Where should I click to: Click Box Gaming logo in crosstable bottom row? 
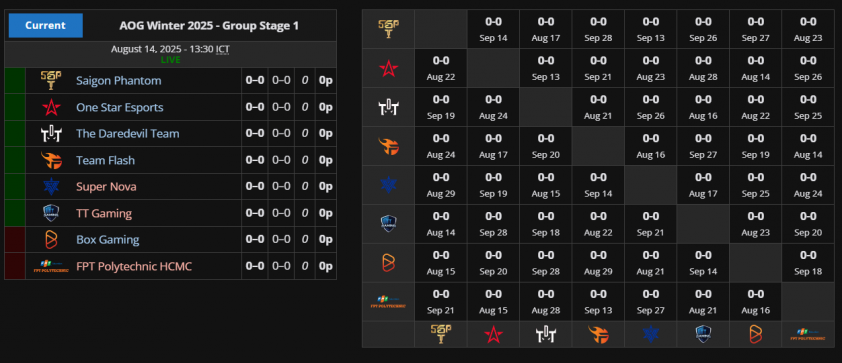(x=756, y=335)
